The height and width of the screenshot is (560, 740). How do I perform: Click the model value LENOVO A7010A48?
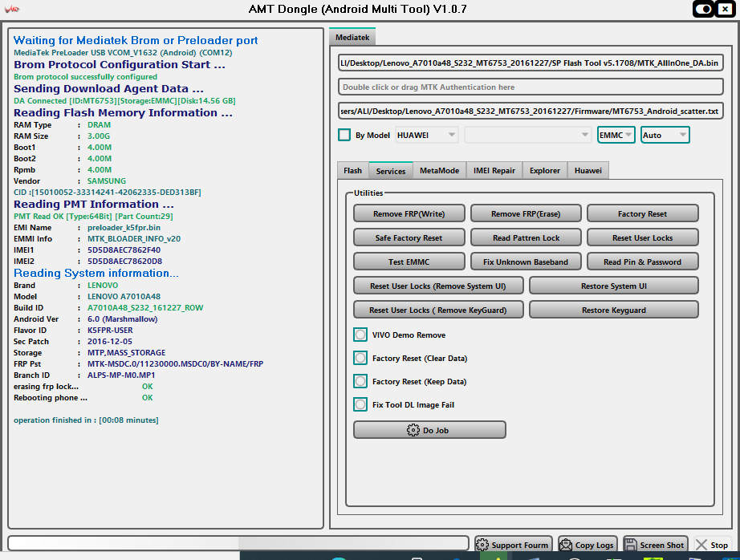coord(124,297)
